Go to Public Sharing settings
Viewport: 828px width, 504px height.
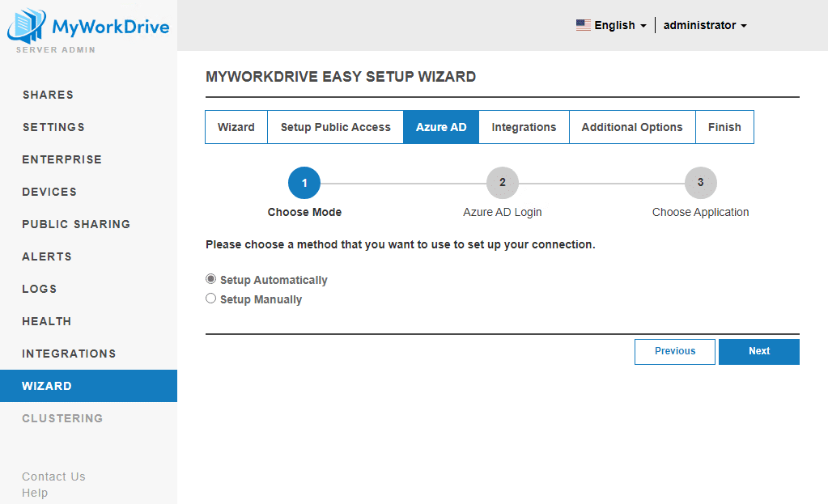[x=76, y=224]
